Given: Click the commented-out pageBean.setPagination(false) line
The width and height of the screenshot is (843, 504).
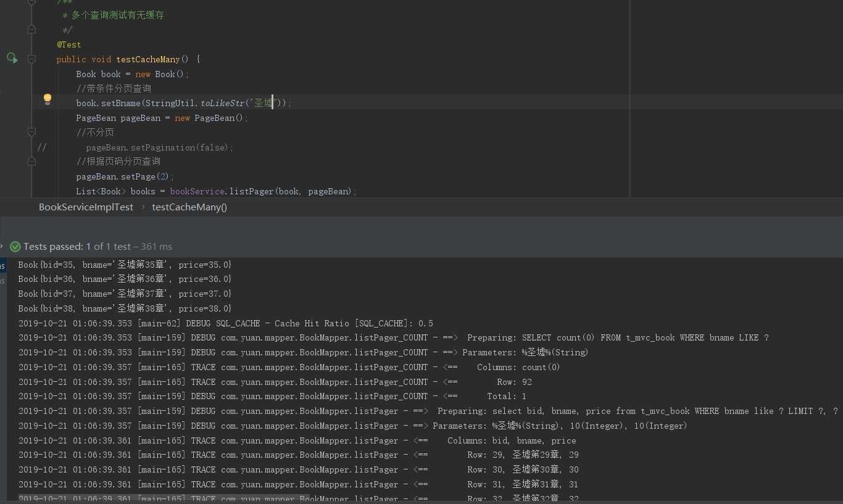Looking at the screenshot, I should click(x=160, y=147).
